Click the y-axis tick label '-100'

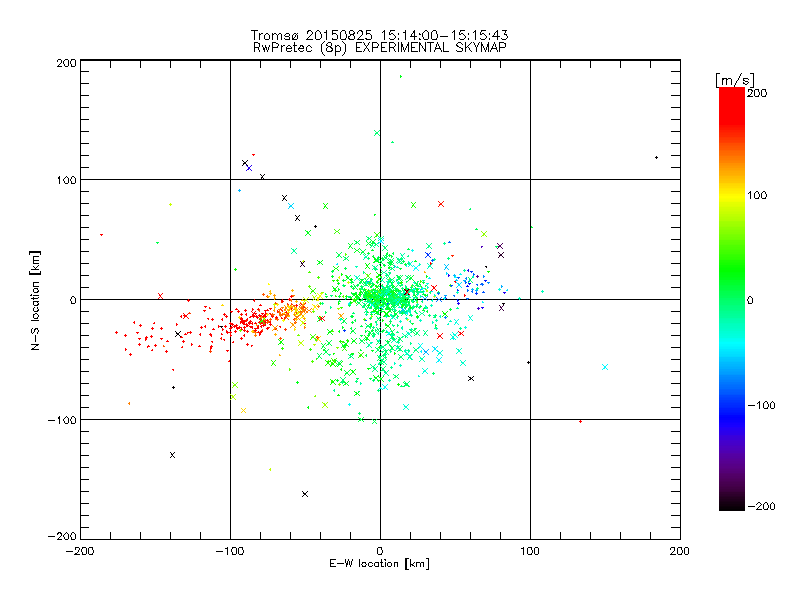(62, 420)
